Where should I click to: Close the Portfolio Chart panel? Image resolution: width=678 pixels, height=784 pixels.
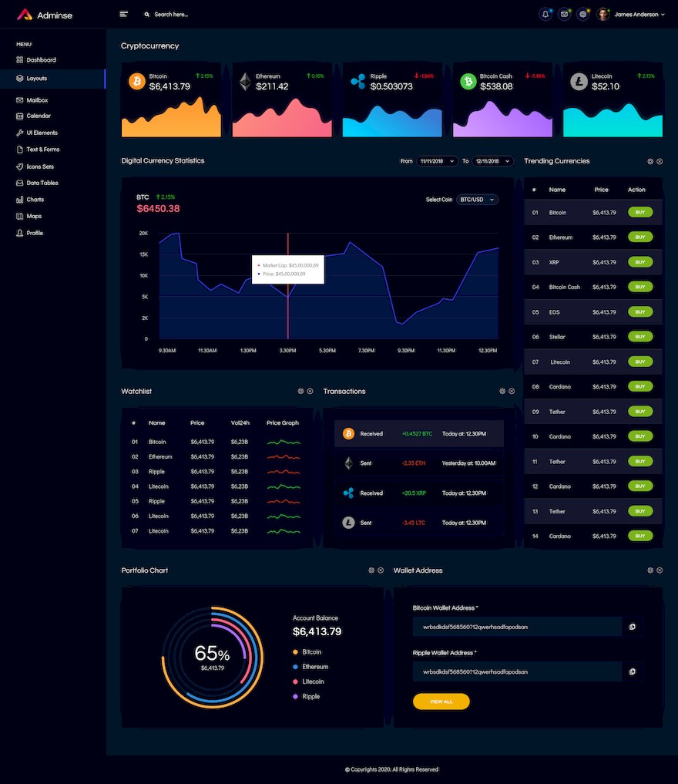(381, 570)
